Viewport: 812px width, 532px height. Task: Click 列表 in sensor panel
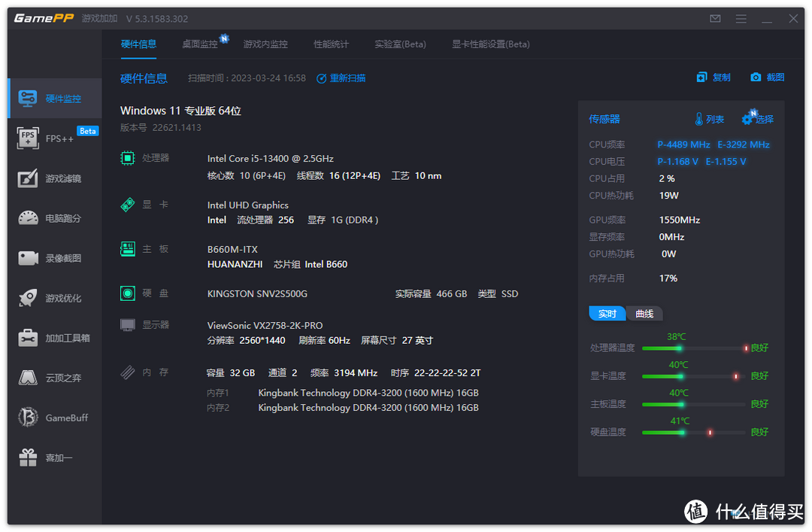point(715,119)
